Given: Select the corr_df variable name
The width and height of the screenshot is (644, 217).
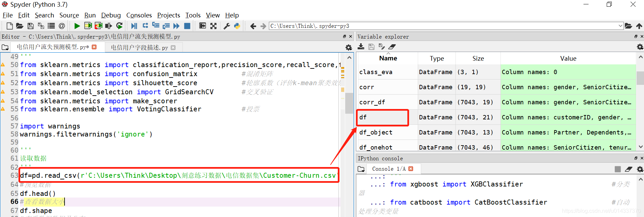Looking at the screenshot, I should pyautogui.click(x=372, y=102).
